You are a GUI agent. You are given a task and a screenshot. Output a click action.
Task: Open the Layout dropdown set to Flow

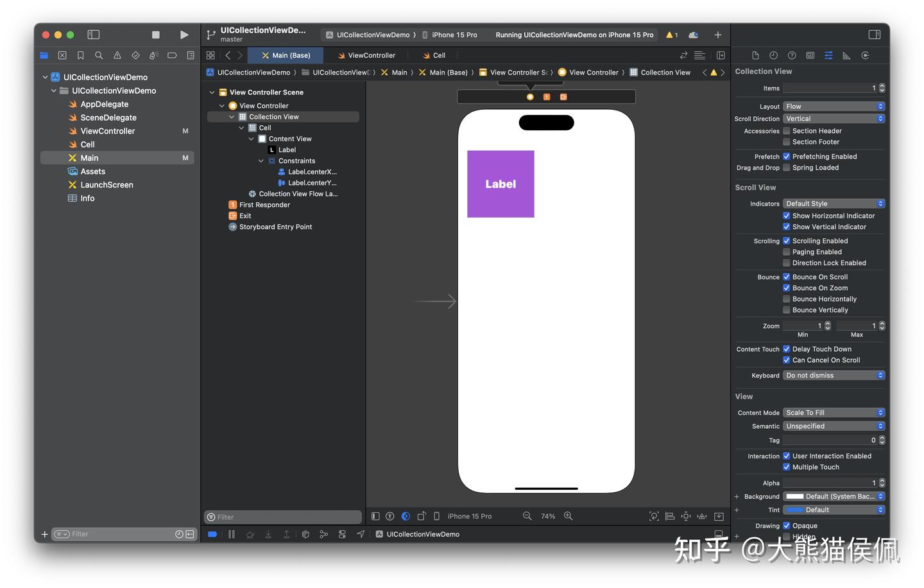[x=833, y=106]
